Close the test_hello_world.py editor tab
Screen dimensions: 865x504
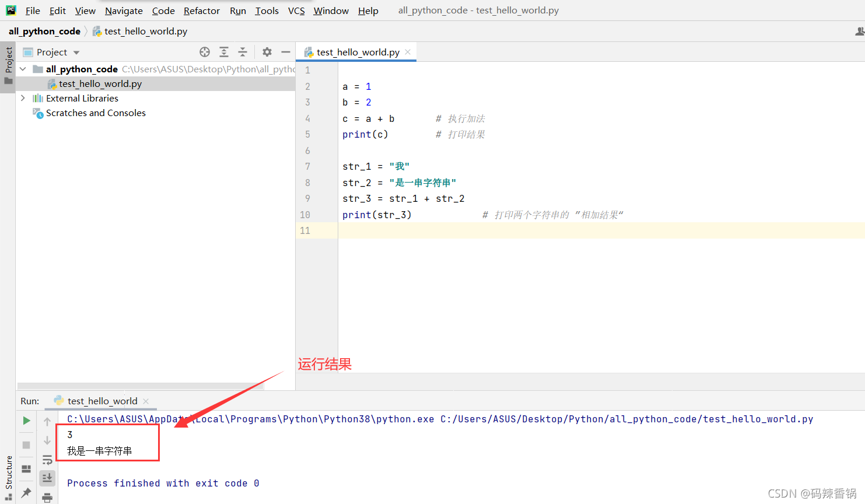[x=408, y=52]
